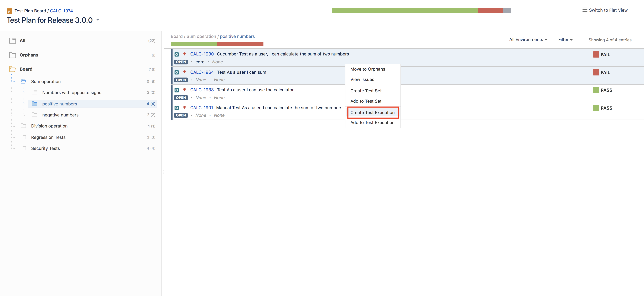The width and height of the screenshot is (644, 296).
Task: Click the priority arrow icon of CALC-1901
Action: (184, 107)
